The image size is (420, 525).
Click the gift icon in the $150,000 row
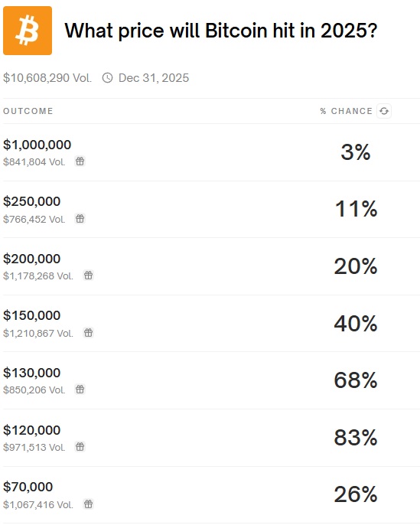[x=88, y=333]
